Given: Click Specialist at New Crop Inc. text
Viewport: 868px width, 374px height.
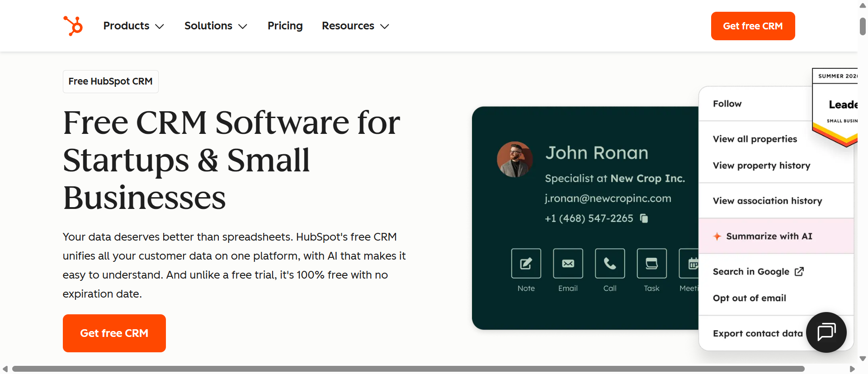Looking at the screenshot, I should [x=615, y=178].
